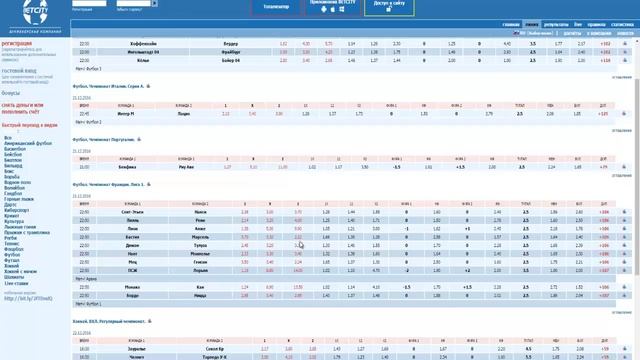
Task: Click the row-end icon for Бастия match
Action: click(x=624, y=237)
